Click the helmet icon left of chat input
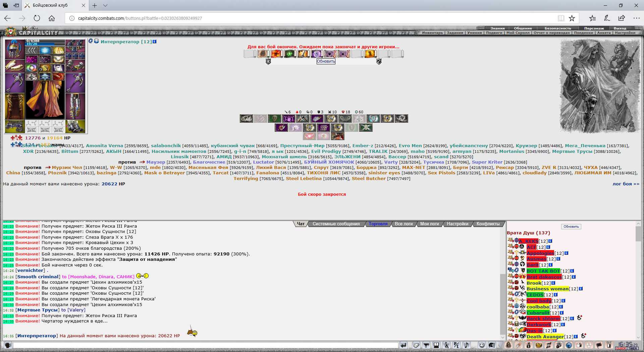The width and height of the screenshot is (644, 352). pyautogui.click(x=8, y=345)
